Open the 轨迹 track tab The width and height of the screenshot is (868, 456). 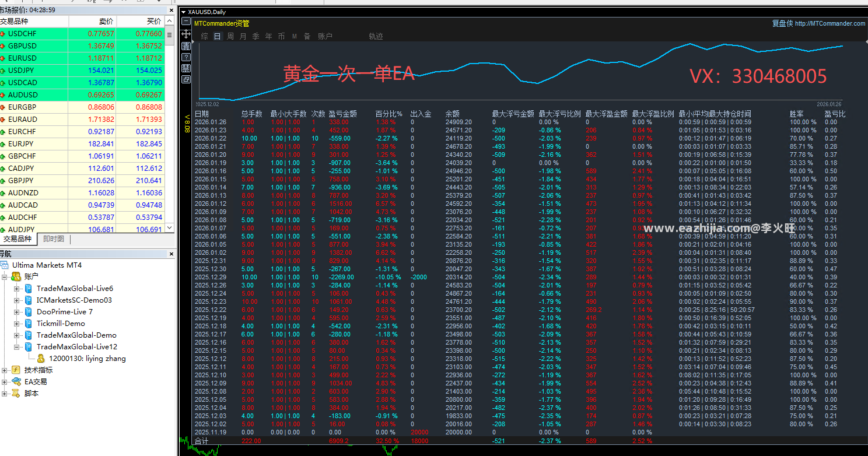[376, 36]
